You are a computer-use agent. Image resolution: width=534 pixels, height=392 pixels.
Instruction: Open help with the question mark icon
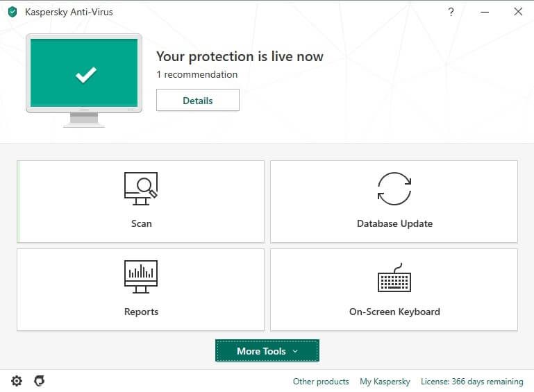tap(451, 12)
